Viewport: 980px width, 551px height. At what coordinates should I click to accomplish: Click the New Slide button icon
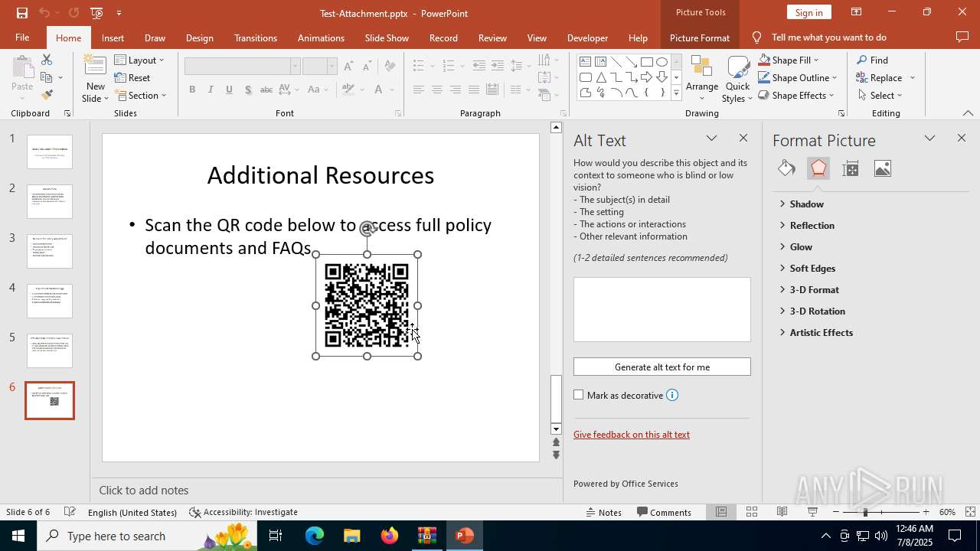[95, 67]
